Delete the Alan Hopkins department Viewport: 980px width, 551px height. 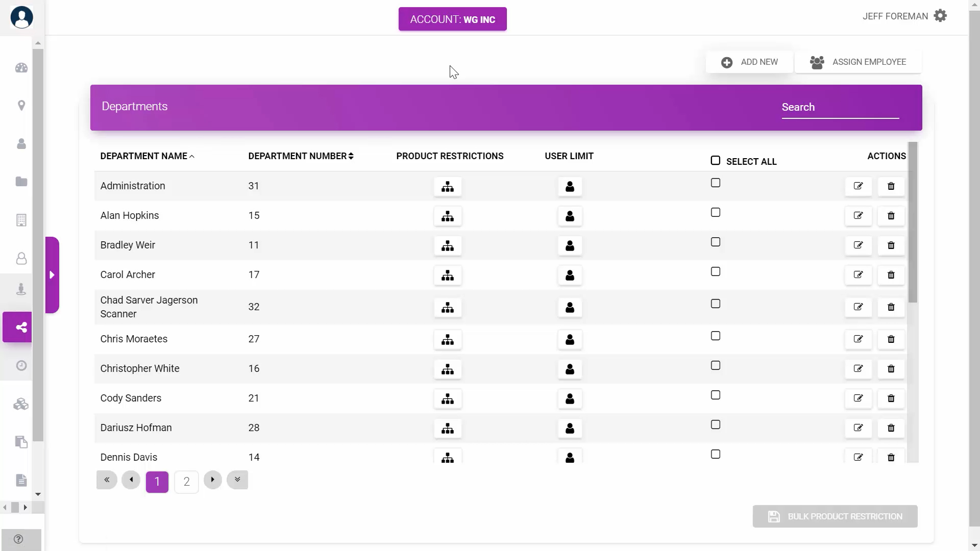tap(891, 216)
